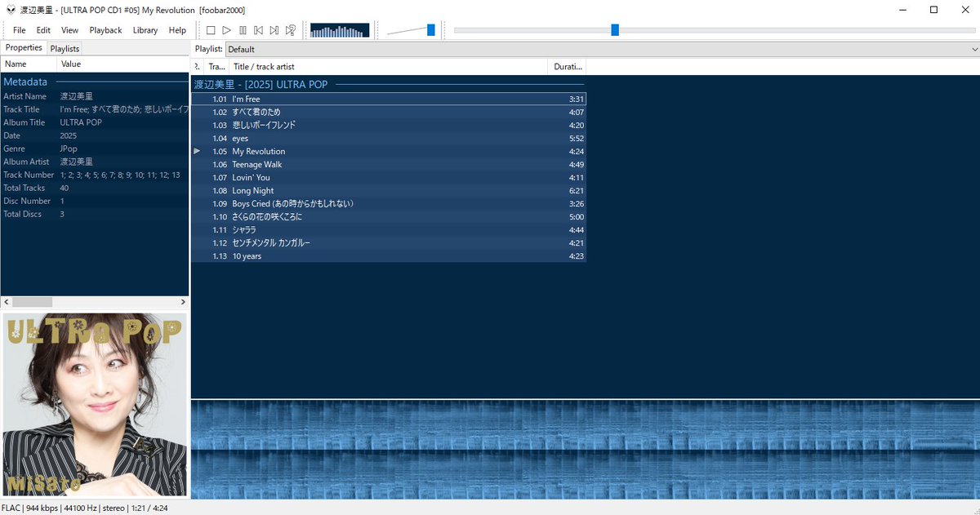Switch to the Playlists tab
980x515 pixels.
coord(65,48)
